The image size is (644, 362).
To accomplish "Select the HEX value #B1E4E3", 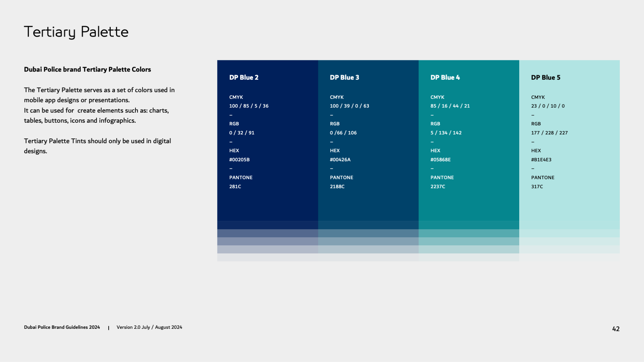I will click(x=541, y=160).
